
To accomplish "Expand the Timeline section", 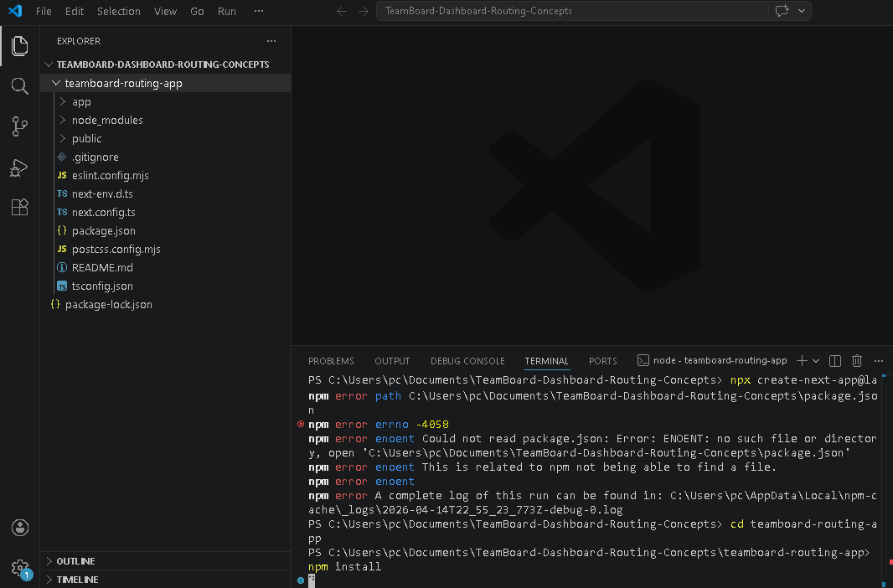I will tap(165, 580).
